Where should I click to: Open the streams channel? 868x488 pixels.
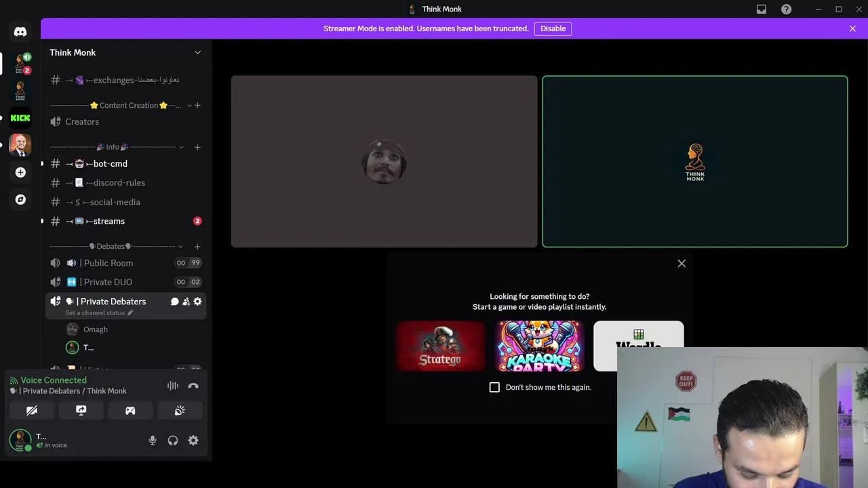pos(125,221)
